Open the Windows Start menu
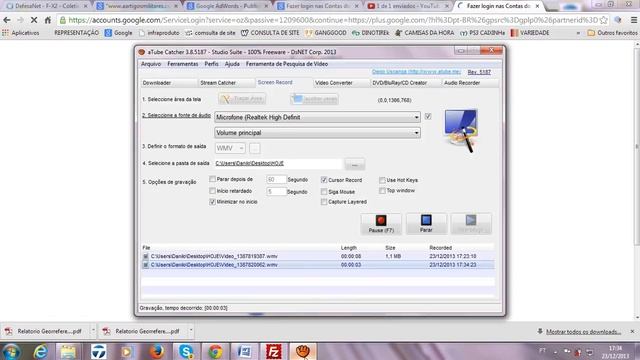The image size is (640, 360). pyautogui.click(x=11, y=351)
